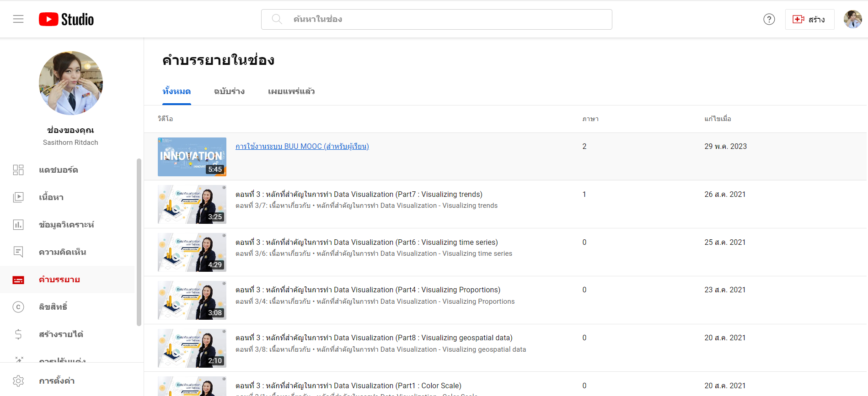Open the hamburger navigation menu
This screenshot has height=396, width=868.
[18, 19]
